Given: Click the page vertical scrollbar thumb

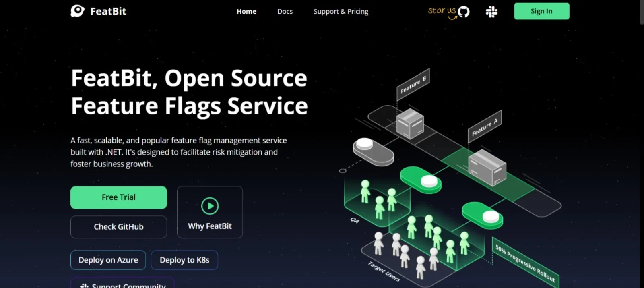Looking at the screenshot, I should [642, 12].
